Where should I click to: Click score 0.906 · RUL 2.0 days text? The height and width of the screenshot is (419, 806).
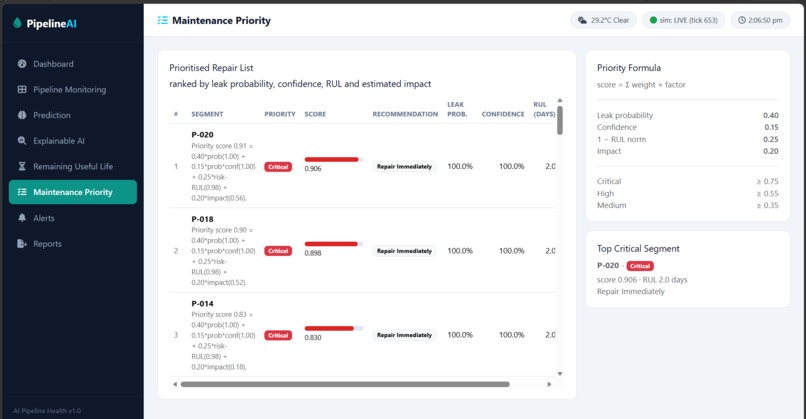642,280
